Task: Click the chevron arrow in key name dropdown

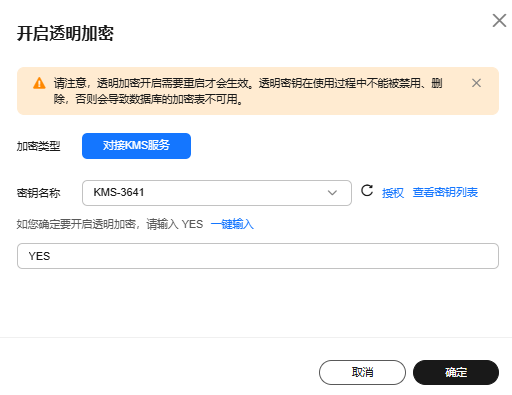Action: (x=332, y=193)
